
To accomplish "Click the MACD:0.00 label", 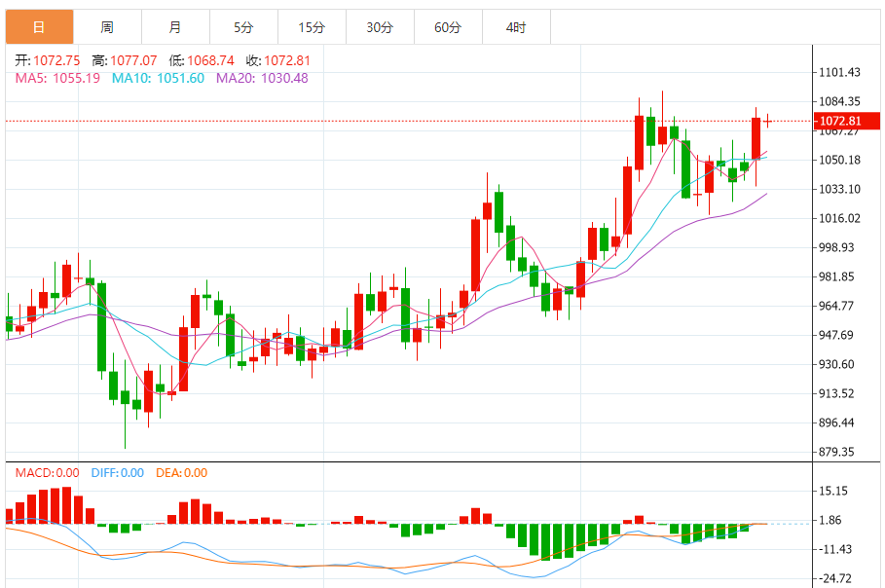I will click(48, 473).
